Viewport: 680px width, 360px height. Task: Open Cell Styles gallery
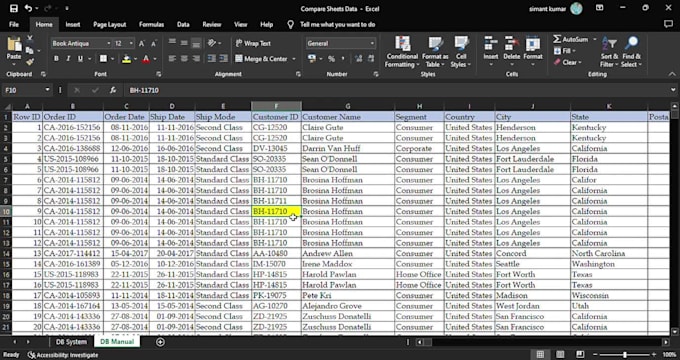pyautogui.click(x=461, y=52)
